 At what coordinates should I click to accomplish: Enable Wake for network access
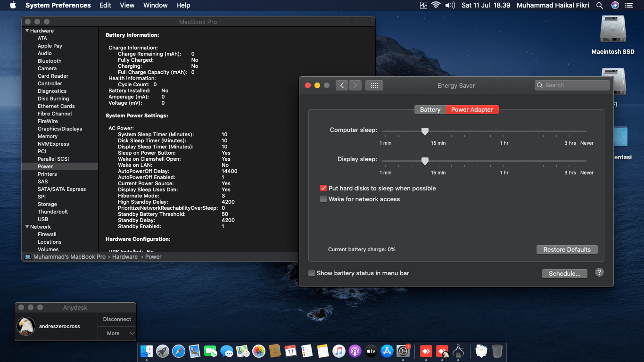pos(323,199)
